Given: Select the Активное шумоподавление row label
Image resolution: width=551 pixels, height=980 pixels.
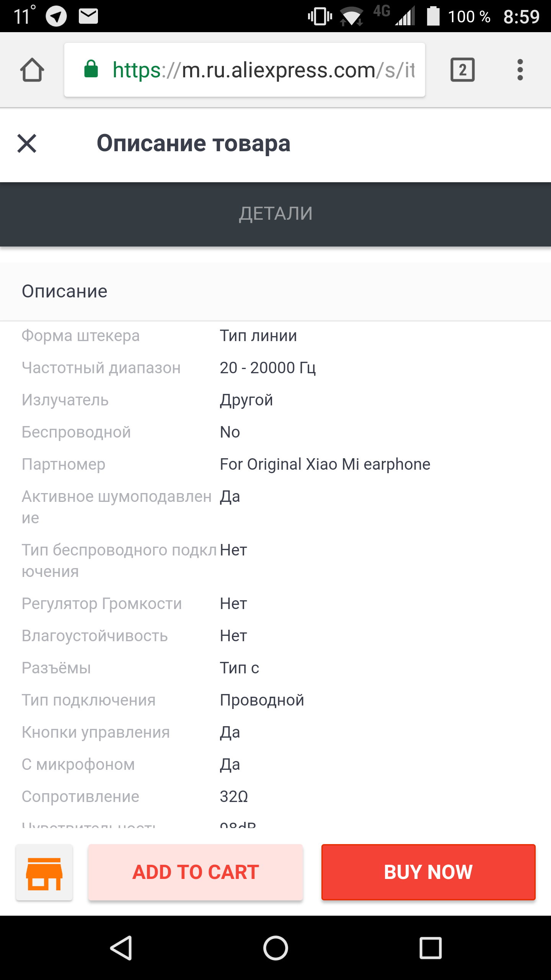Looking at the screenshot, I should tap(116, 506).
